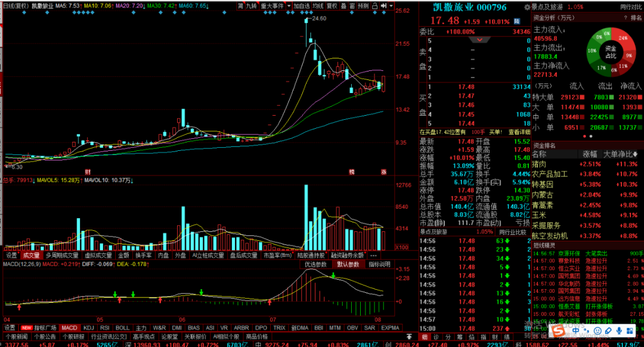This screenshot has width=644, height=347.
Task: Click the 优选参数 button
Action: pos(315,265)
